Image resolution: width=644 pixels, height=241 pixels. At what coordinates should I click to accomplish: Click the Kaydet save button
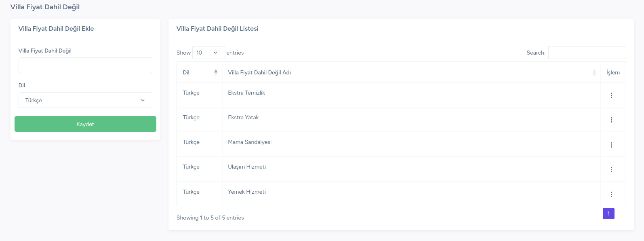click(85, 124)
